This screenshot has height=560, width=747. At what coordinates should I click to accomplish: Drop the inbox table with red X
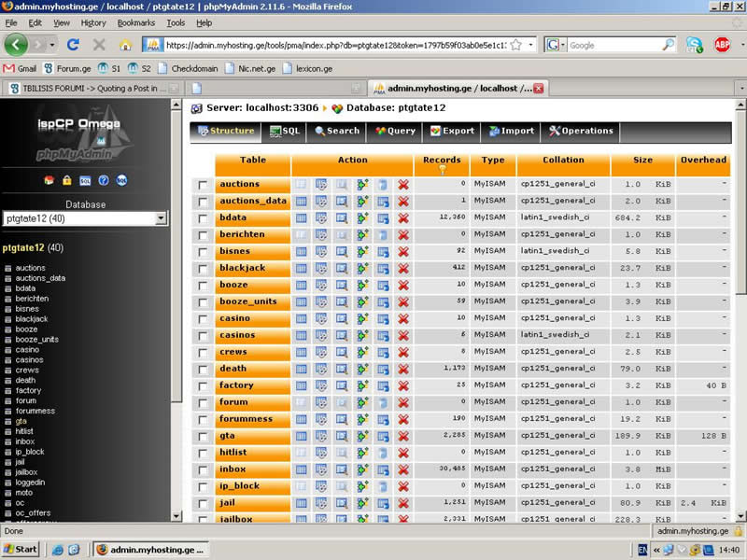point(403,469)
